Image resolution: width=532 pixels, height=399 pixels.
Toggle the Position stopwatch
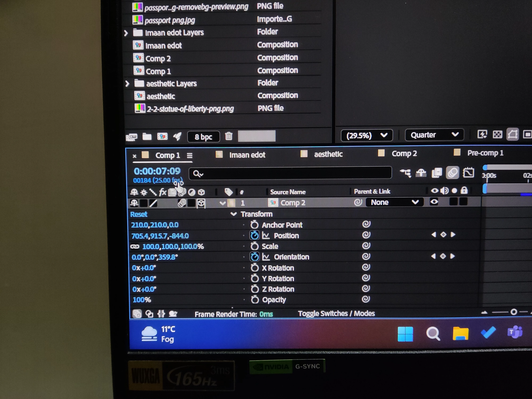[x=254, y=235]
